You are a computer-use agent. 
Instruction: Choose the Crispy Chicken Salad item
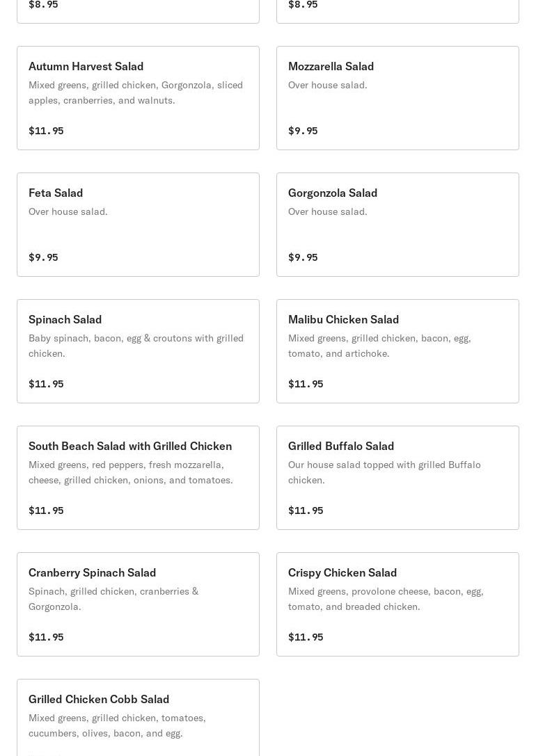click(397, 604)
